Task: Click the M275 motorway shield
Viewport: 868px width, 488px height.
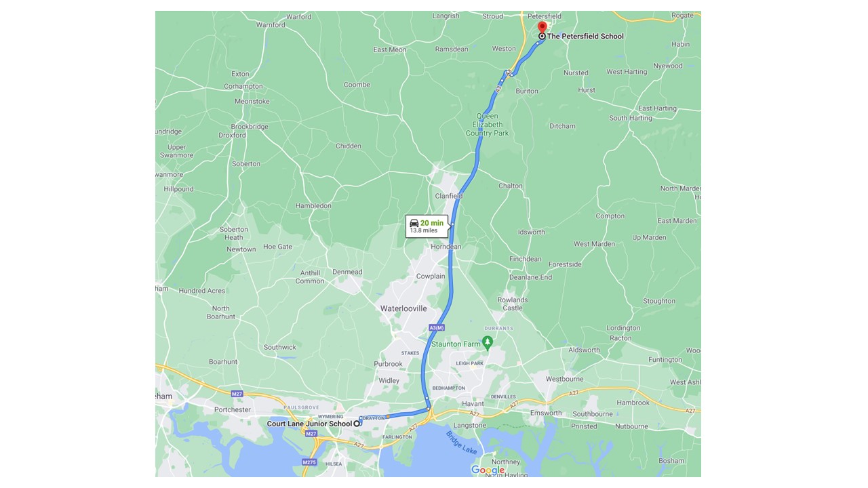Action: tap(309, 462)
